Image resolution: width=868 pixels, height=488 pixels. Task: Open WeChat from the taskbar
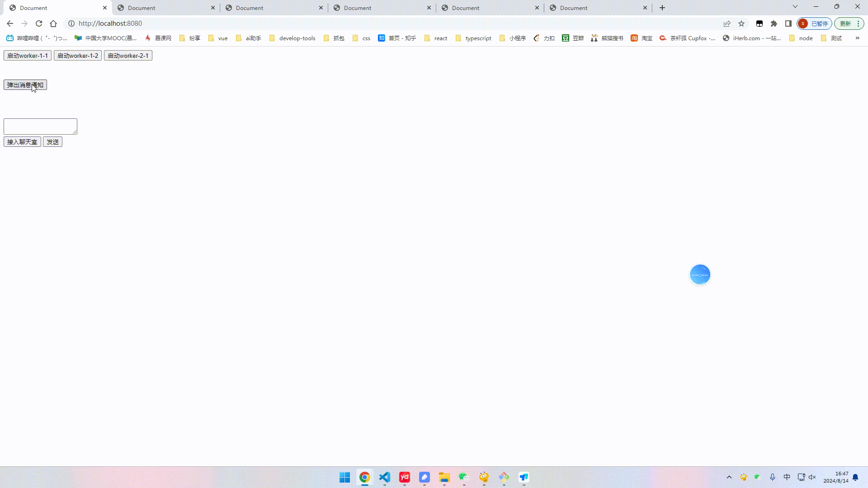click(464, 477)
